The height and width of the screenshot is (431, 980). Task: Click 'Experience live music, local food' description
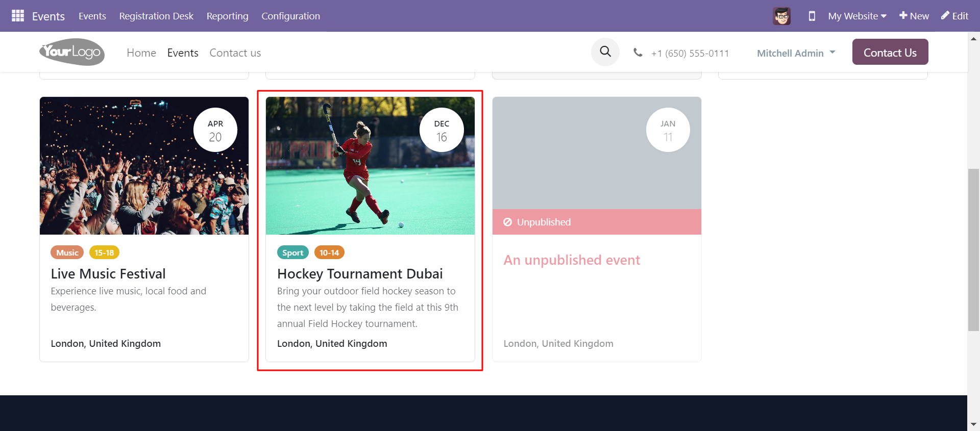click(x=129, y=299)
